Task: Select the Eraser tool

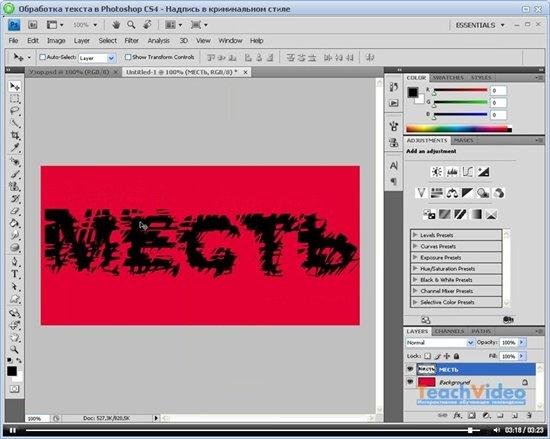Action: (14, 211)
